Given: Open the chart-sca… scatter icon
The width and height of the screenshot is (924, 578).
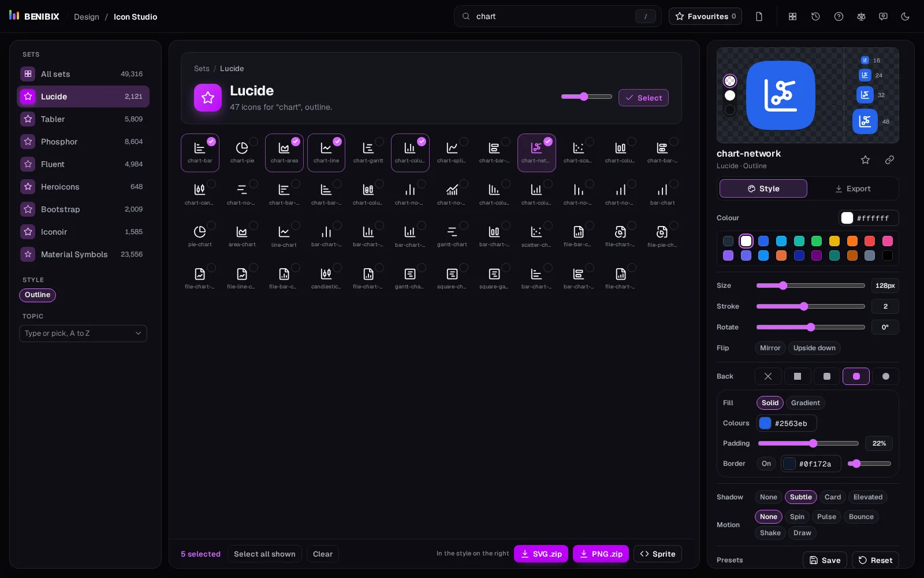Looking at the screenshot, I should [578, 153].
